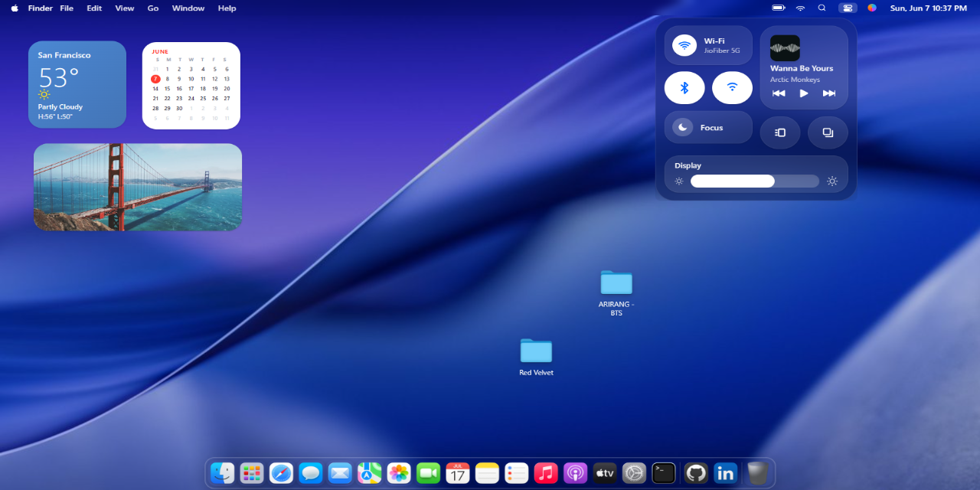Select date 20 in the calendar widget

(x=227, y=88)
